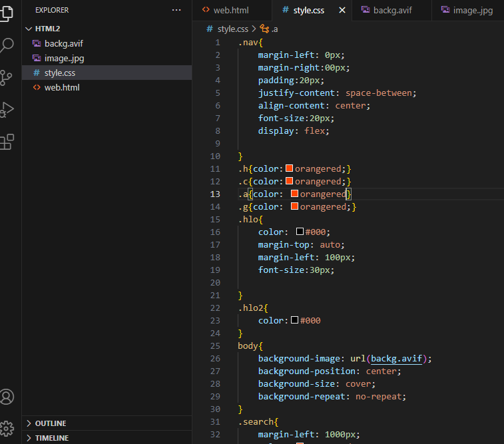Click line number 1 in the gutter

[x=218, y=43]
